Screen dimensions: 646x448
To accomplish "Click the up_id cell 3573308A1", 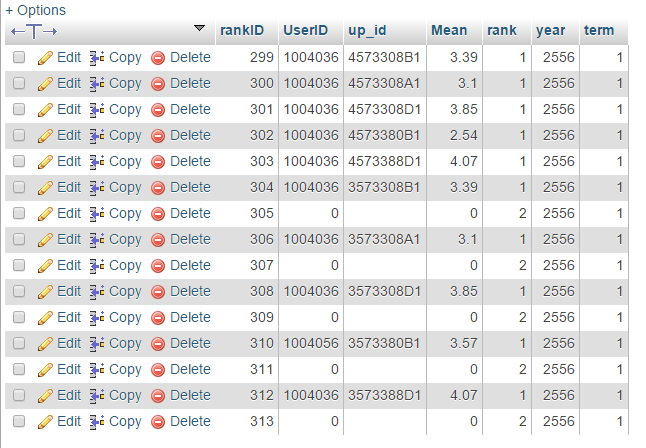I will point(384,239).
